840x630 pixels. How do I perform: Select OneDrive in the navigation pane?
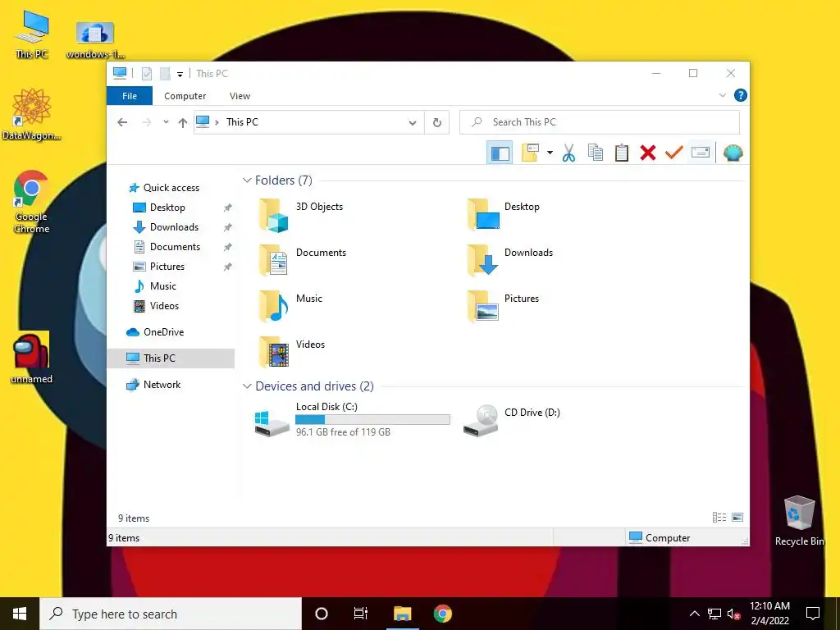tap(163, 332)
